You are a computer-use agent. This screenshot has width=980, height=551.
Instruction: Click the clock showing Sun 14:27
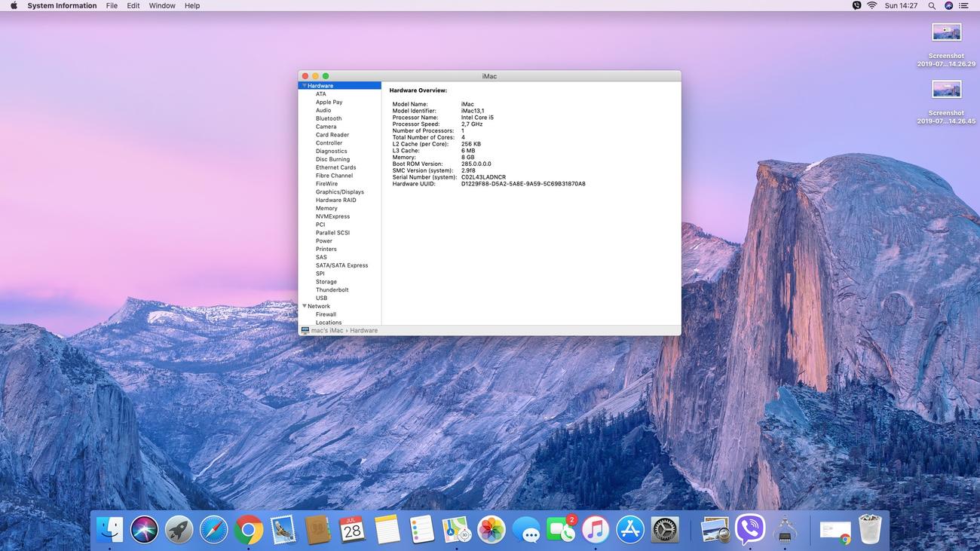point(901,5)
